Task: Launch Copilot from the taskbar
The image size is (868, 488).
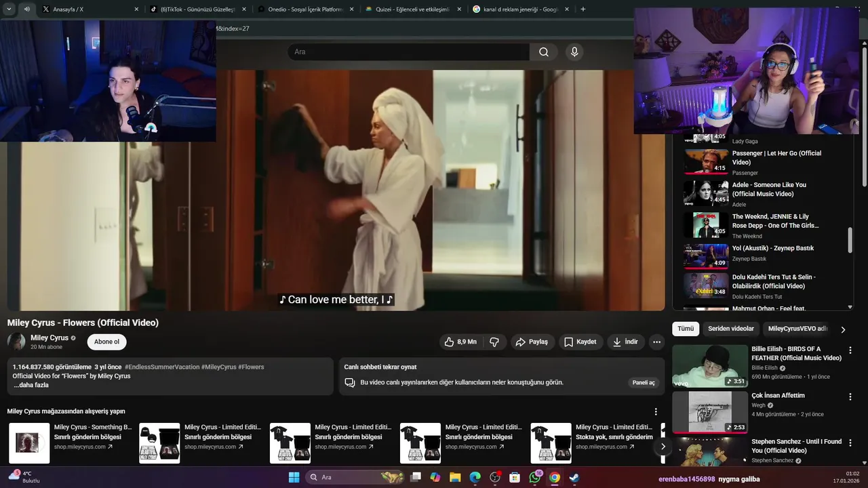Action: pos(435,477)
